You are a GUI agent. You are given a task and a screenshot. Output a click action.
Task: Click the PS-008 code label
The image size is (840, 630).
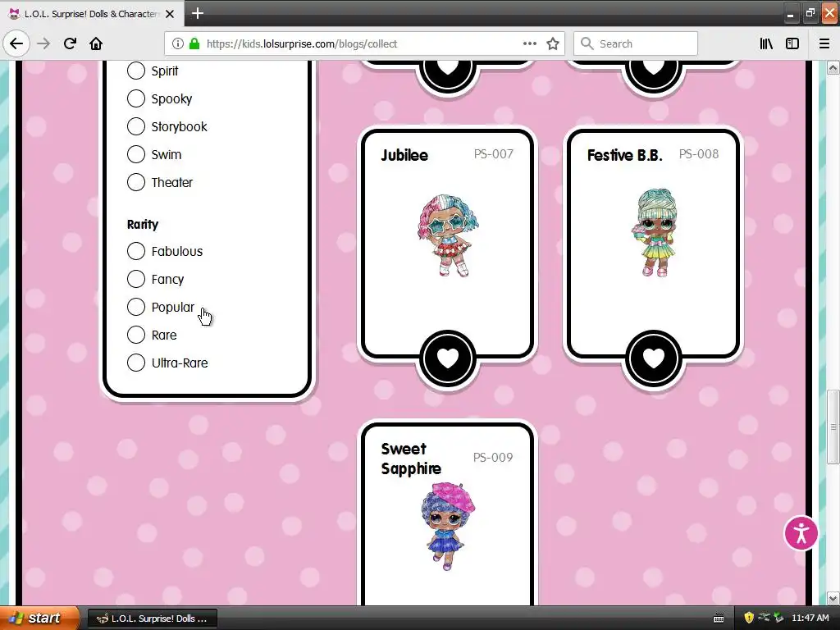tap(699, 154)
